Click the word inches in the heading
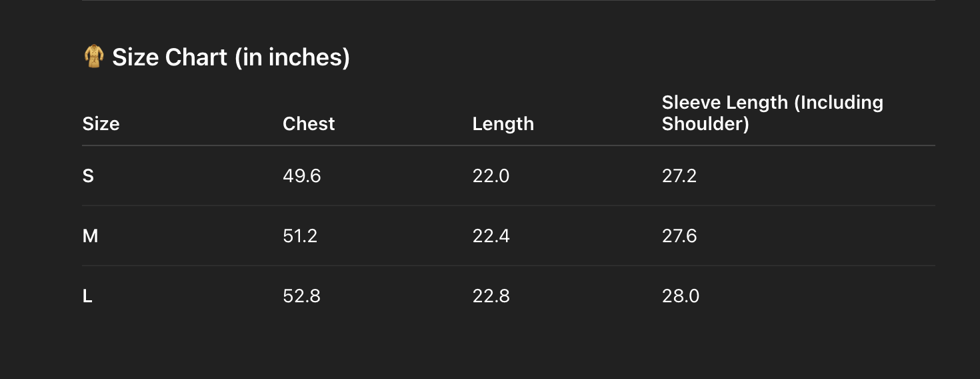Screen dimensions: 980x379 click(x=304, y=57)
